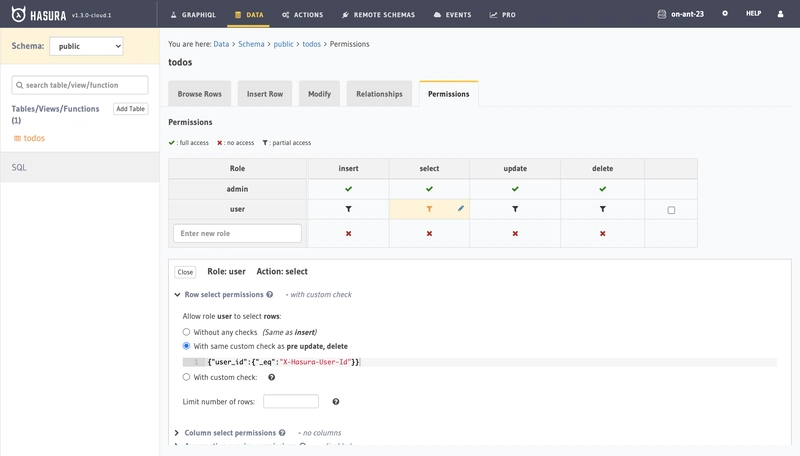Open the Remote Schemas nav tab
Screen dimensions: 800x456
tap(379, 15)
